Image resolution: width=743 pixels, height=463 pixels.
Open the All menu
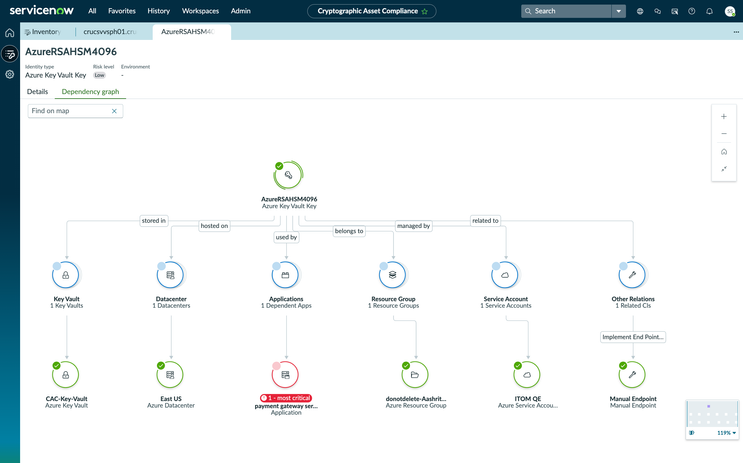pyautogui.click(x=92, y=11)
